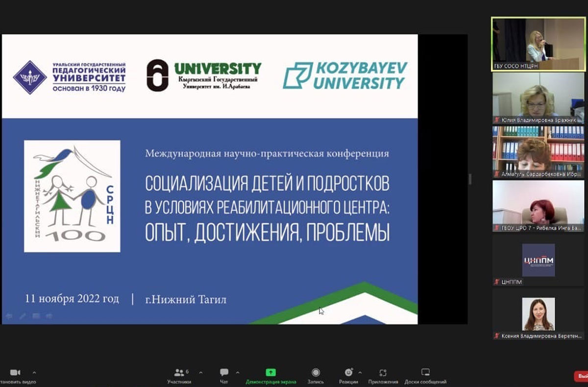Expand reactions options arrow

(x=360, y=373)
